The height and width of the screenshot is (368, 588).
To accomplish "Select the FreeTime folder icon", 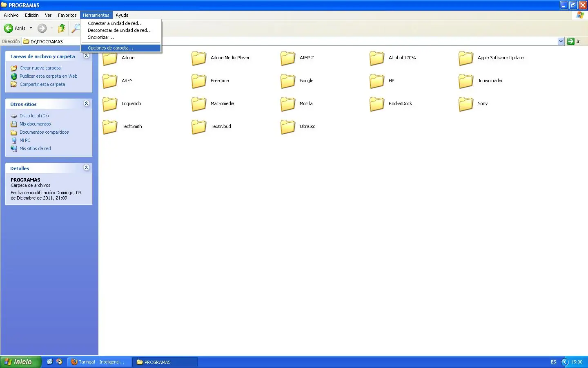I will [199, 81].
